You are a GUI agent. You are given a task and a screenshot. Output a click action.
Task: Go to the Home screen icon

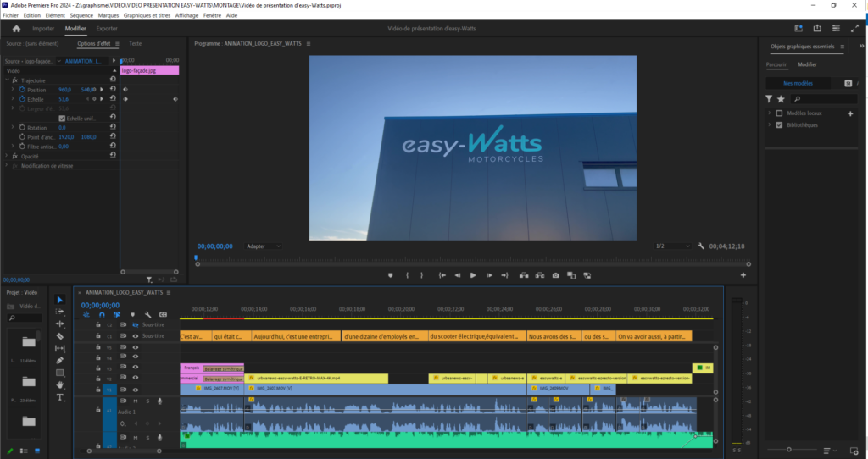point(16,29)
